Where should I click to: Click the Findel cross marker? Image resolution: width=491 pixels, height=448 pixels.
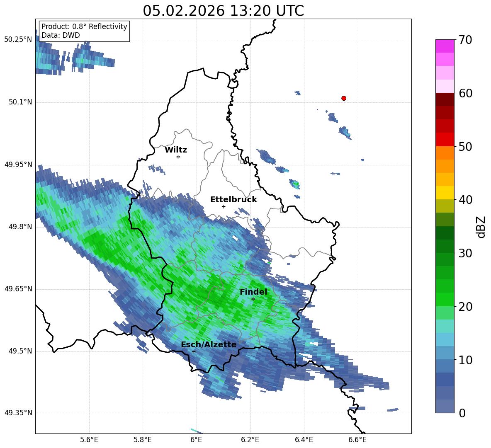click(x=253, y=299)
